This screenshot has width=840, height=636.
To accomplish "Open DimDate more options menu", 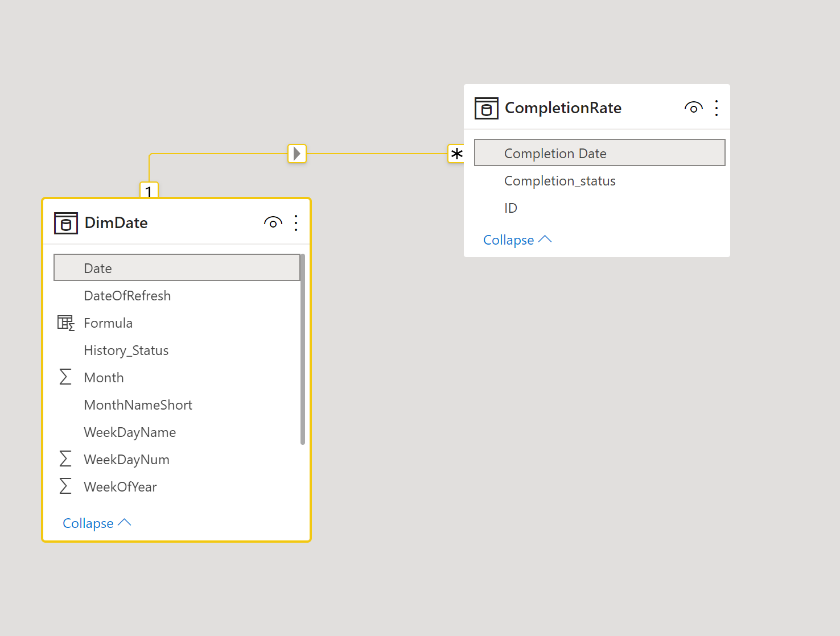I will pos(296,223).
